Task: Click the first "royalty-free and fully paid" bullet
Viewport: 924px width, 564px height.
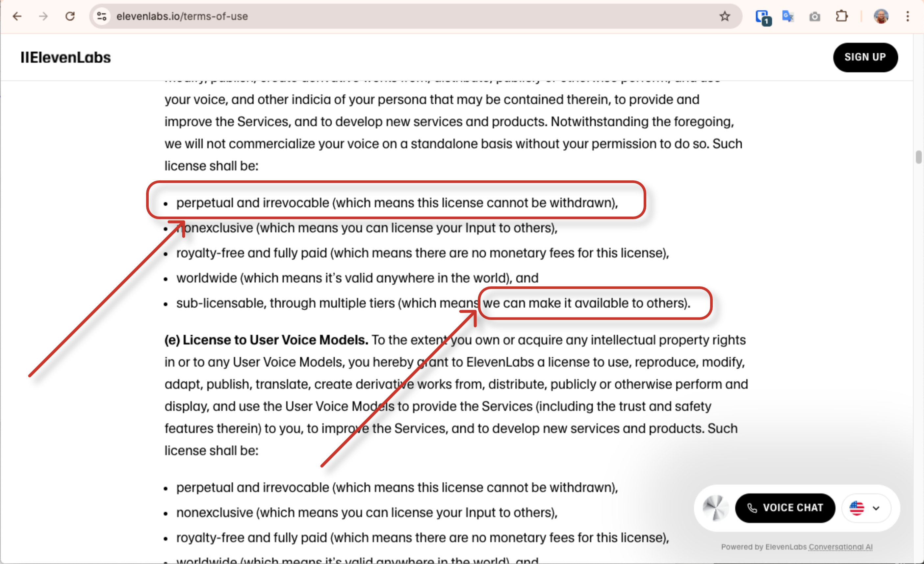Action: coord(423,253)
